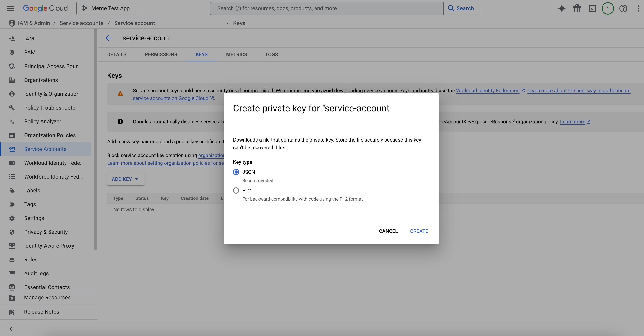Open the best way to authenticate link
The height and width of the screenshot is (336, 644).
pyautogui.click(x=579, y=91)
